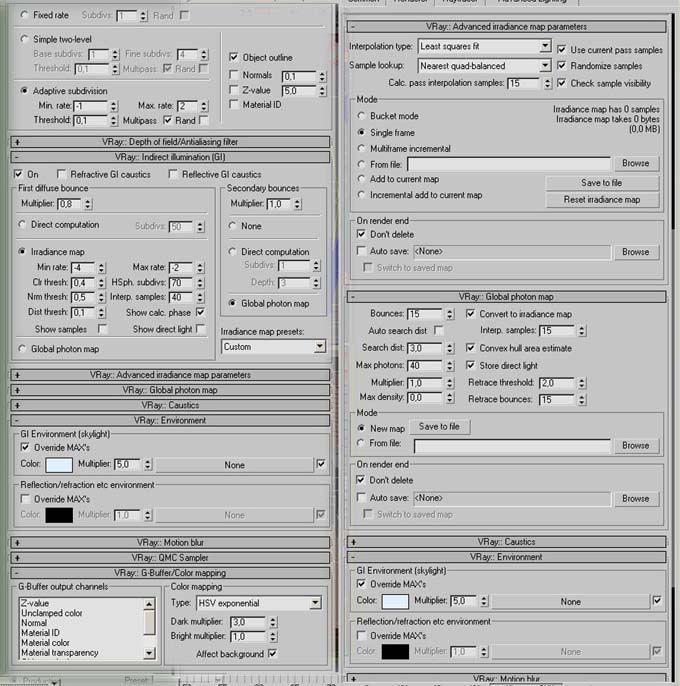Viewport: 680px width, 686px height.
Task: Select secondary bounces Global photon map
Action: pyautogui.click(x=232, y=303)
